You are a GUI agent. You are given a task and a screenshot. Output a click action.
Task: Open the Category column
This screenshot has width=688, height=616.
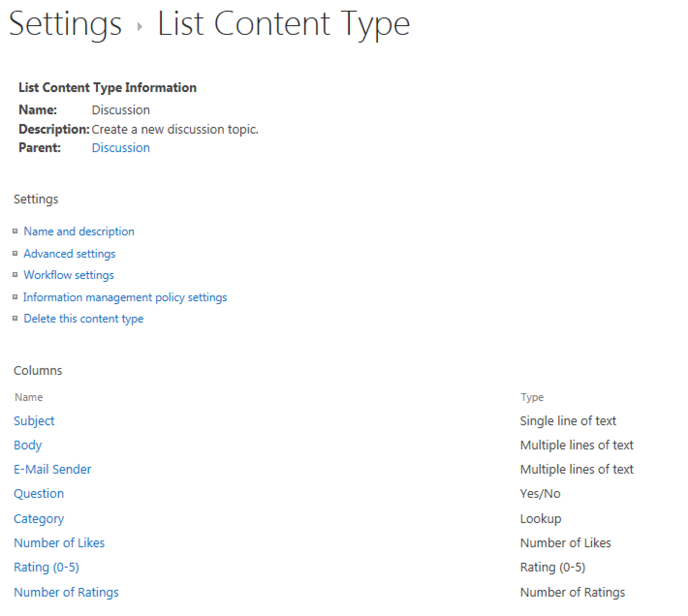tap(39, 519)
